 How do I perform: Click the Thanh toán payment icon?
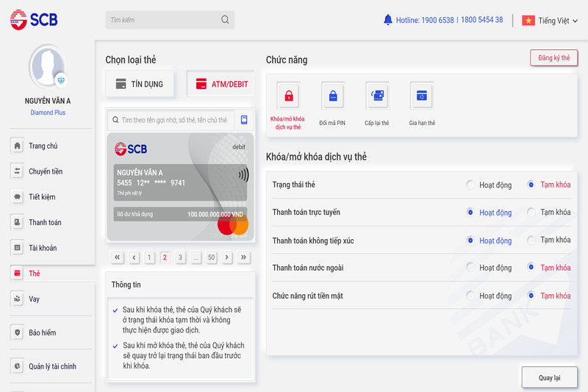point(17,222)
